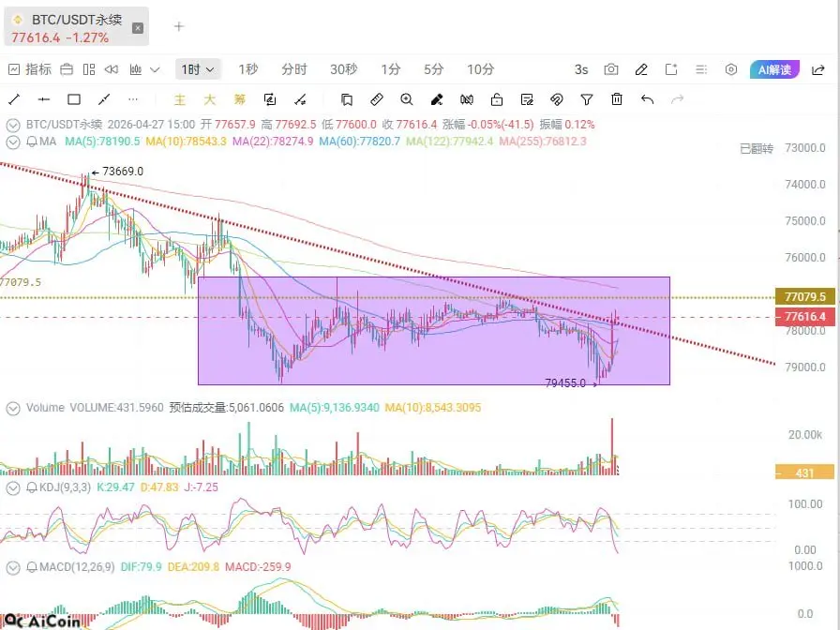Click the MA(255):76812.3 value label
Screen dimensions: 840x630
point(543,142)
